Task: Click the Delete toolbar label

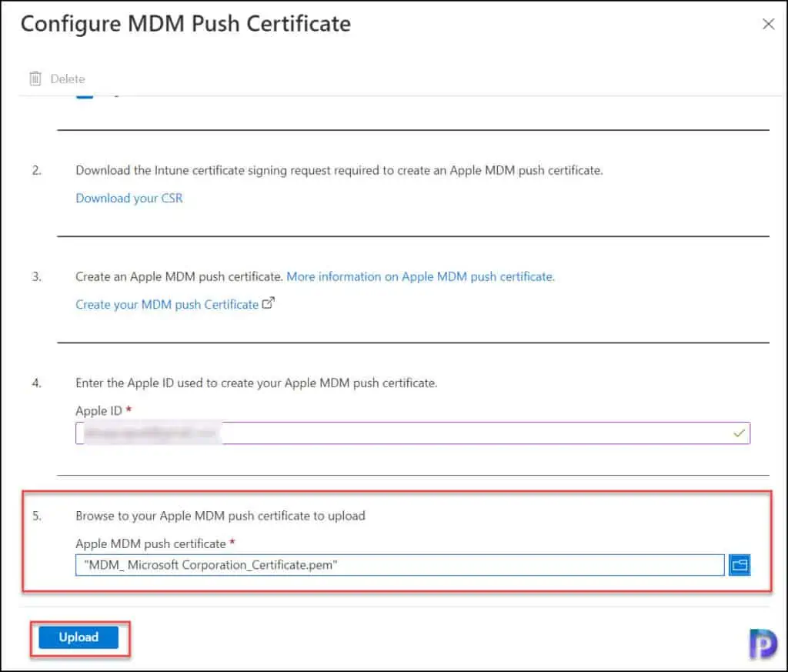Action: 68,79
